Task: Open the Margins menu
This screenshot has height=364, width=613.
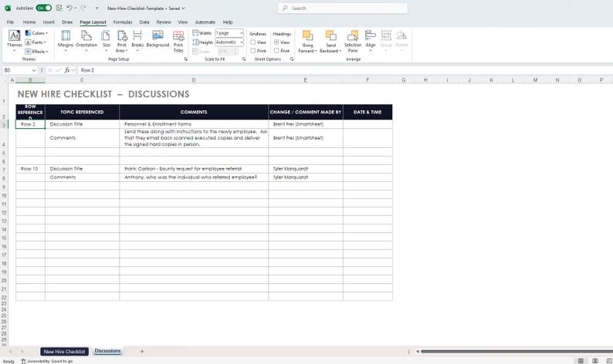Action: pos(66,41)
